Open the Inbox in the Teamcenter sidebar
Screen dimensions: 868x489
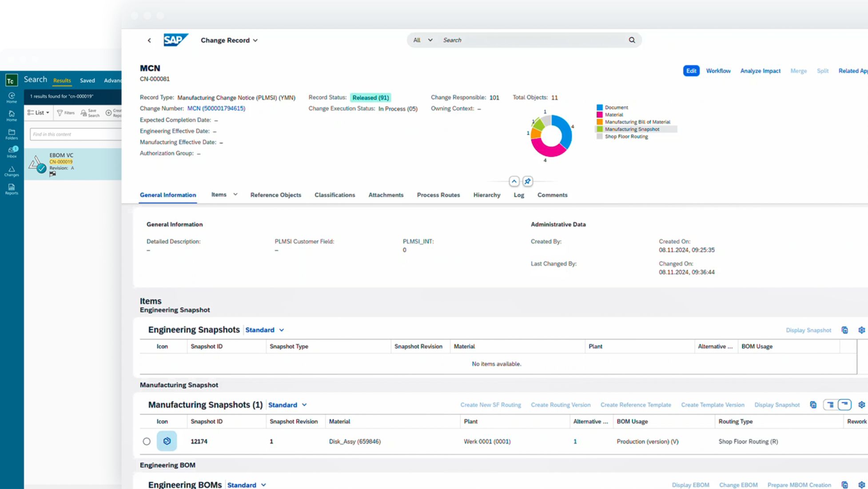[12, 152]
